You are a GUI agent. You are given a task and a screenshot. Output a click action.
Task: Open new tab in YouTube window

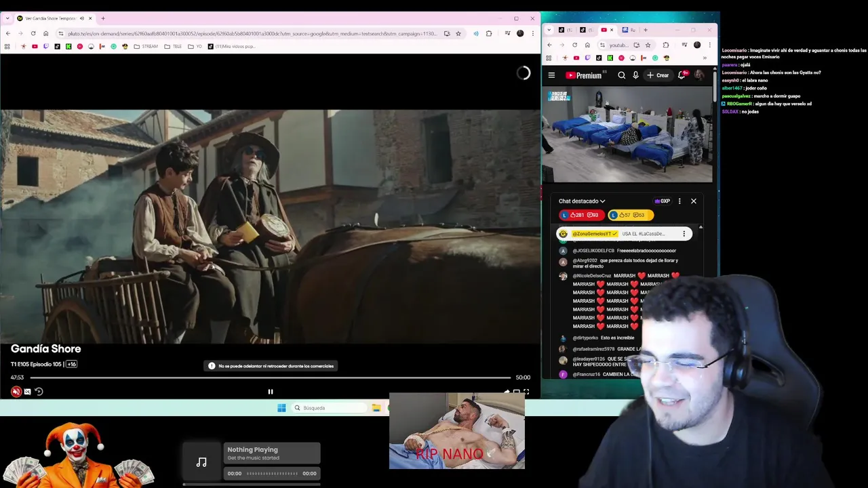point(646,30)
